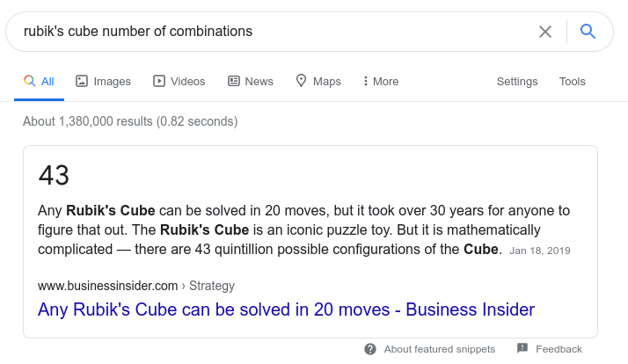Screen dimensions: 628x364
Task: Click the blue magnifying glass search icon
Action: click(x=588, y=32)
